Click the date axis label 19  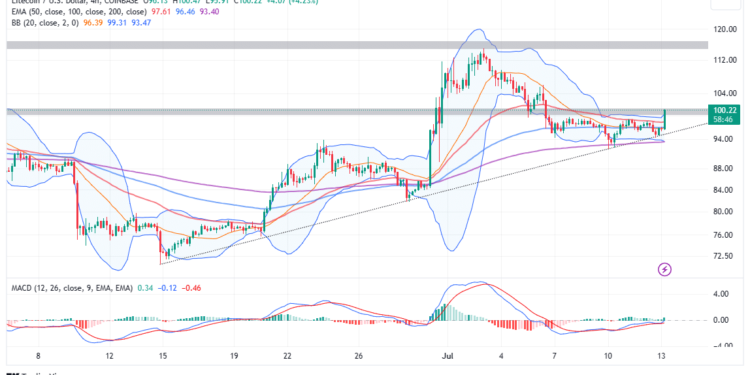point(234,355)
